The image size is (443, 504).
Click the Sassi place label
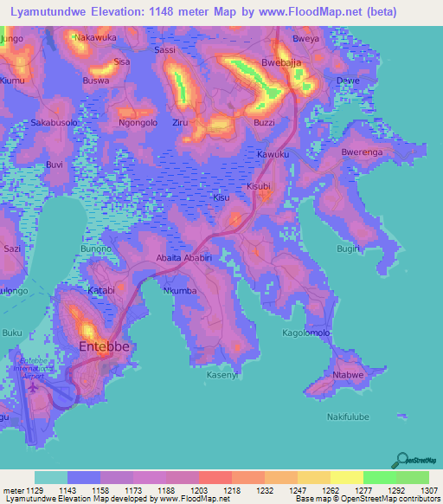tap(164, 50)
